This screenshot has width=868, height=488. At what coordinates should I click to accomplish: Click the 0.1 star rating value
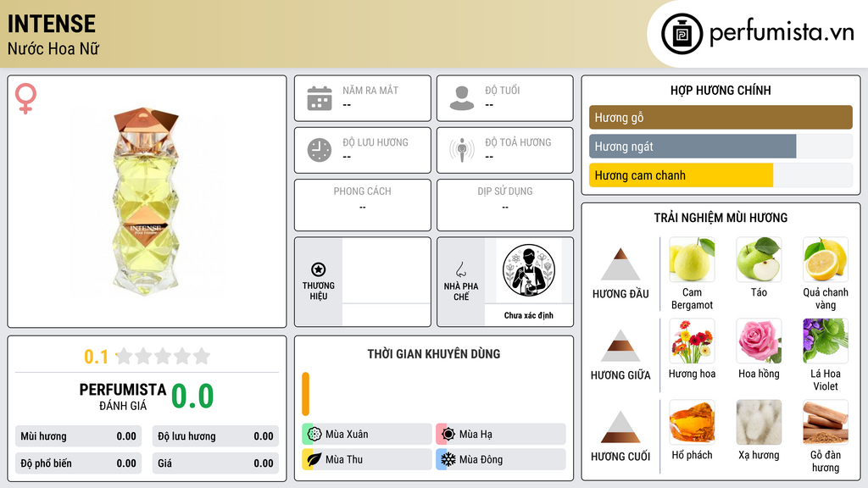97,357
